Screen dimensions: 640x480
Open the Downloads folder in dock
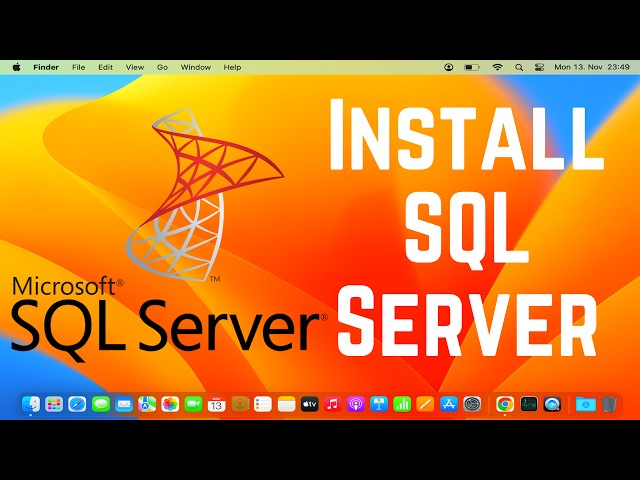coord(585,404)
